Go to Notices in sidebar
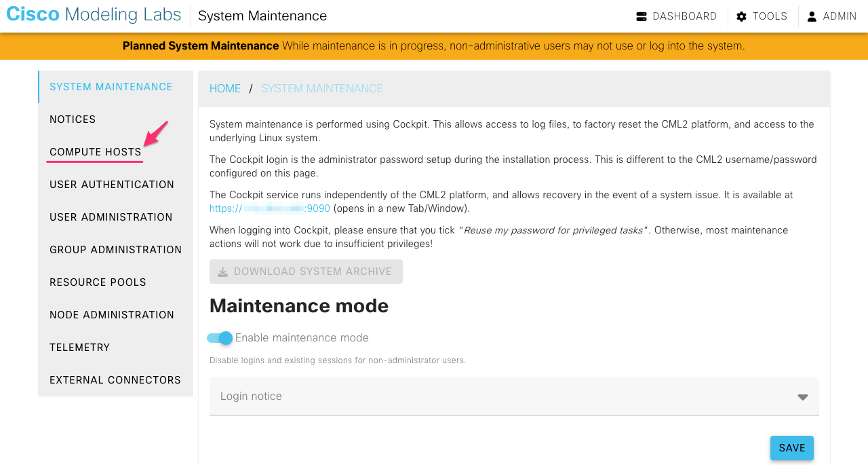This screenshot has width=868, height=465. point(116,119)
